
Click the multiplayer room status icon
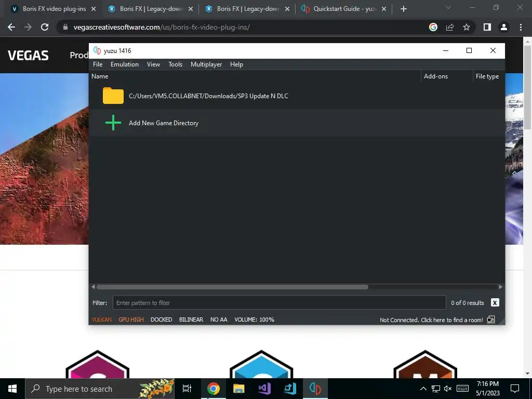(491, 320)
